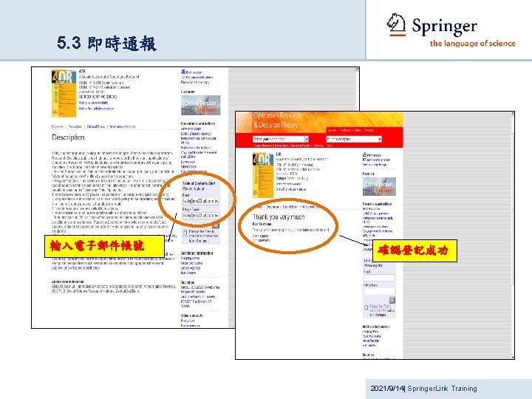
Task: Click the arrow of the subdiscipline dropdown
Action: 307,139
